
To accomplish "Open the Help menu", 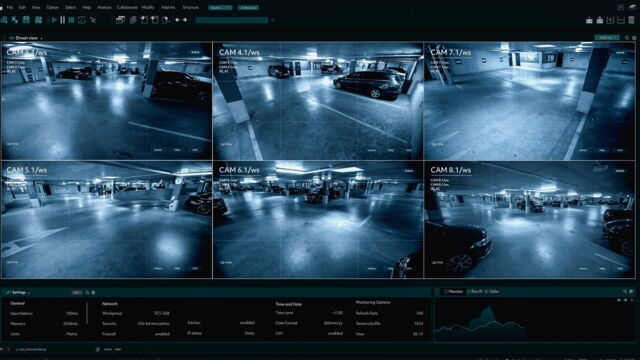I will point(87,7).
